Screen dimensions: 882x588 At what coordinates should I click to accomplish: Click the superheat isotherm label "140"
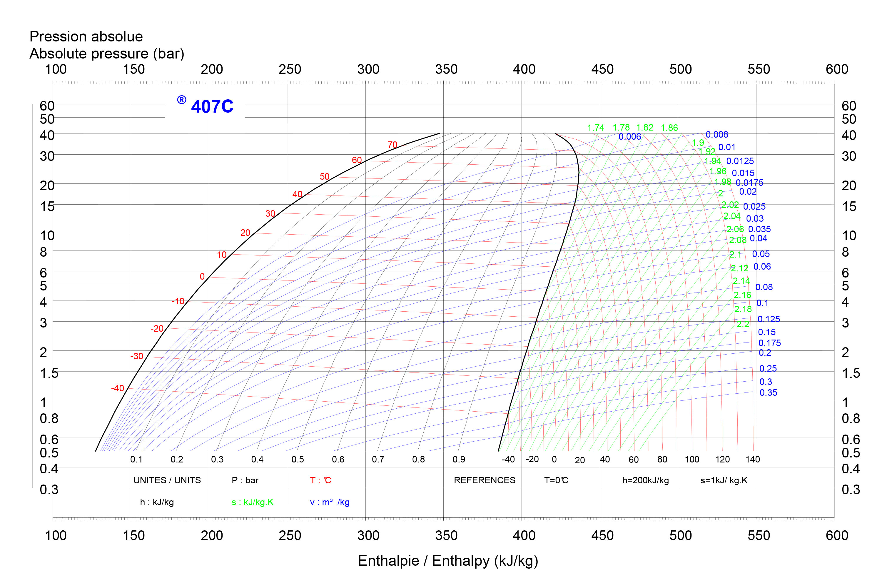click(x=752, y=459)
